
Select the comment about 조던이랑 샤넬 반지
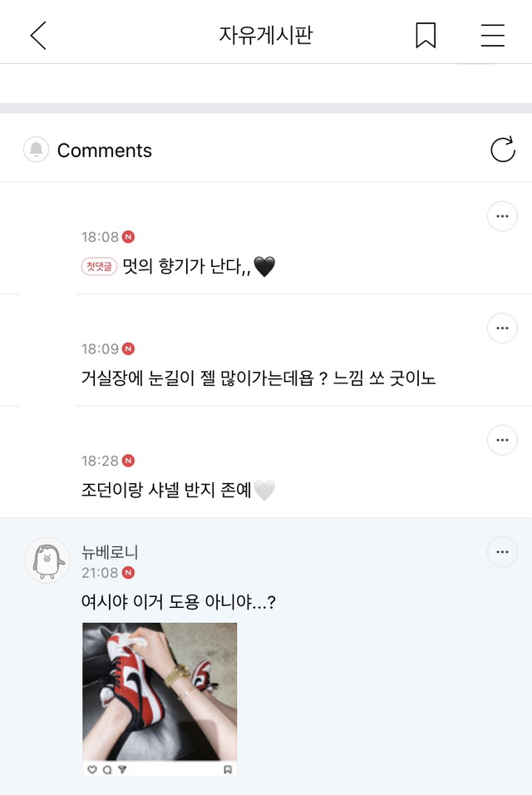point(178,491)
